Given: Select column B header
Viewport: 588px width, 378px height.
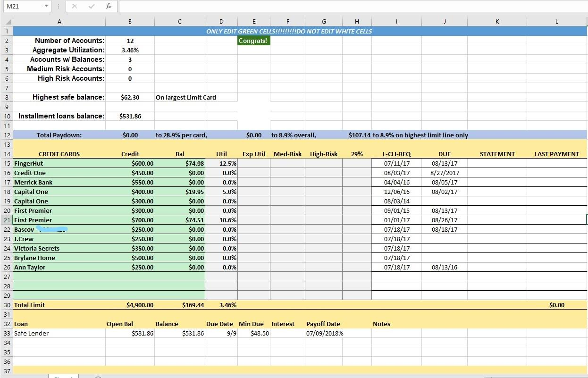Looking at the screenshot, I should point(130,22).
